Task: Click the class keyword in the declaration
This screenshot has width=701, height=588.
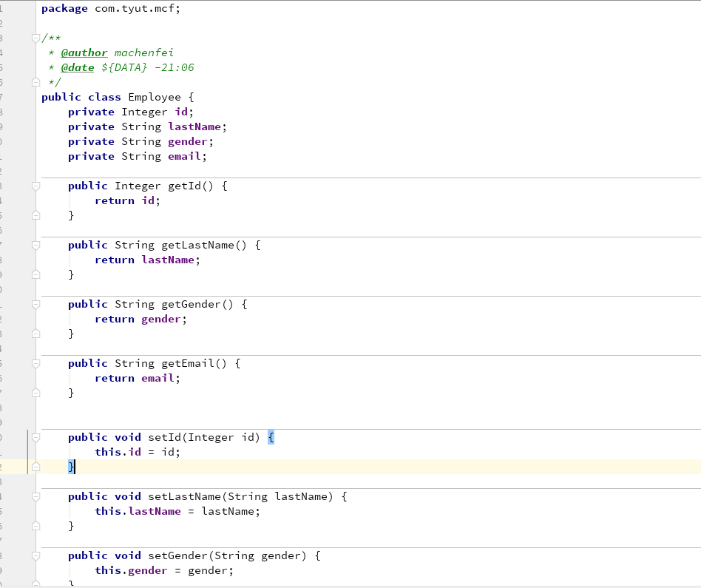Action: [x=104, y=97]
